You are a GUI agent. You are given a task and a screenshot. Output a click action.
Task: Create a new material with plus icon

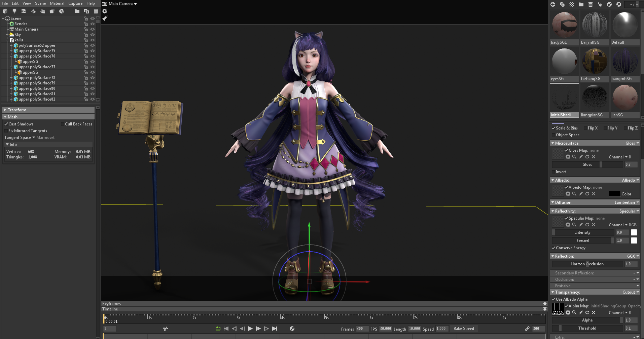point(553,4)
